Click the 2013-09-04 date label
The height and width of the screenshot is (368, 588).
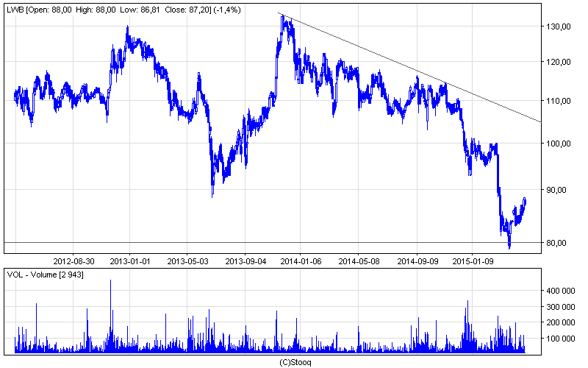[x=245, y=261]
